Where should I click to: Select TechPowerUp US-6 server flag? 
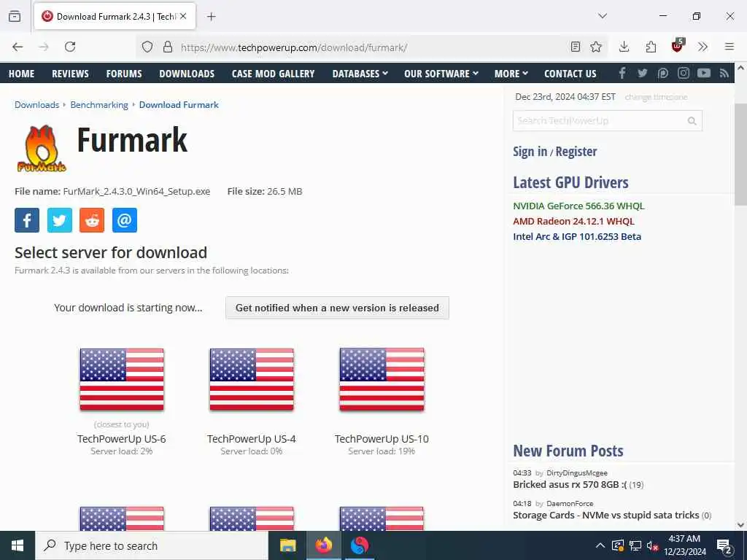click(122, 379)
